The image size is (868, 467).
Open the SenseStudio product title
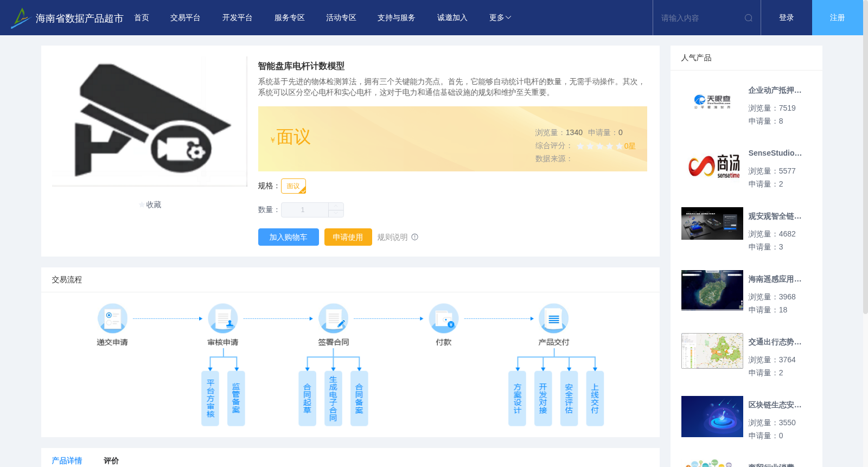[x=775, y=153]
